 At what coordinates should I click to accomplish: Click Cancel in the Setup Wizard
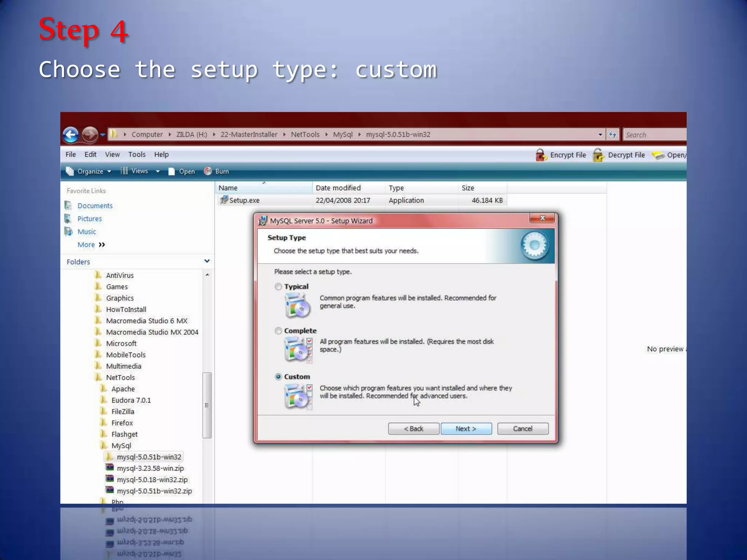523,429
